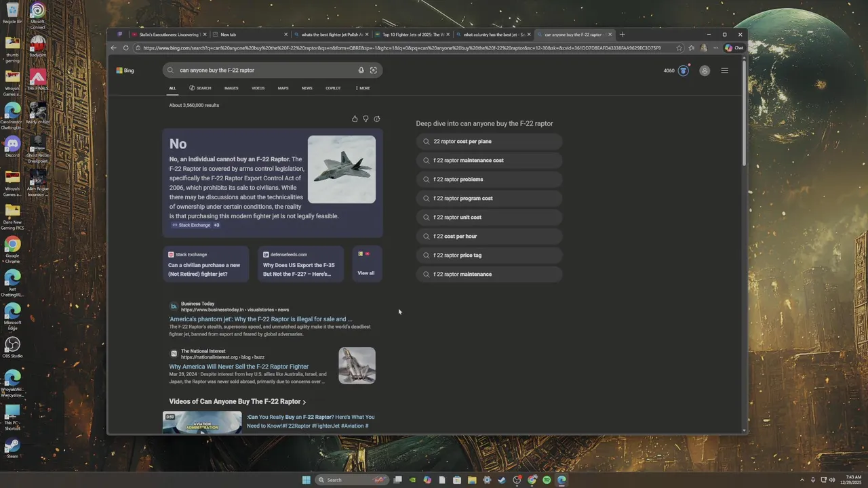Open Steam from the taskbar
Viewport: 868px width, 488px height.
502,480
